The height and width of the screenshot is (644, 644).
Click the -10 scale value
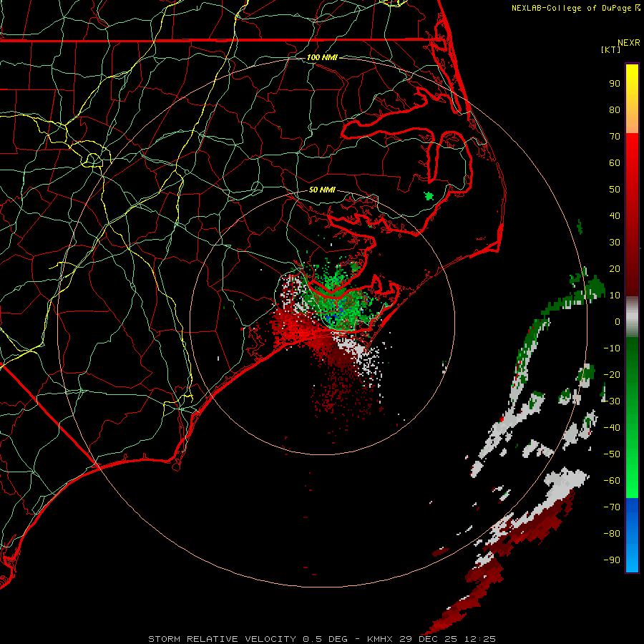pos(612,348)
